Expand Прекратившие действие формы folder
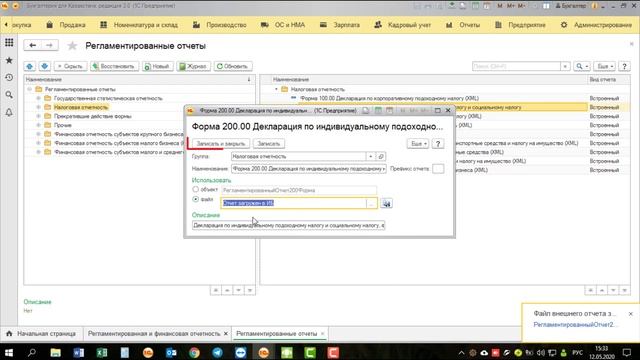 pos(38,116)
